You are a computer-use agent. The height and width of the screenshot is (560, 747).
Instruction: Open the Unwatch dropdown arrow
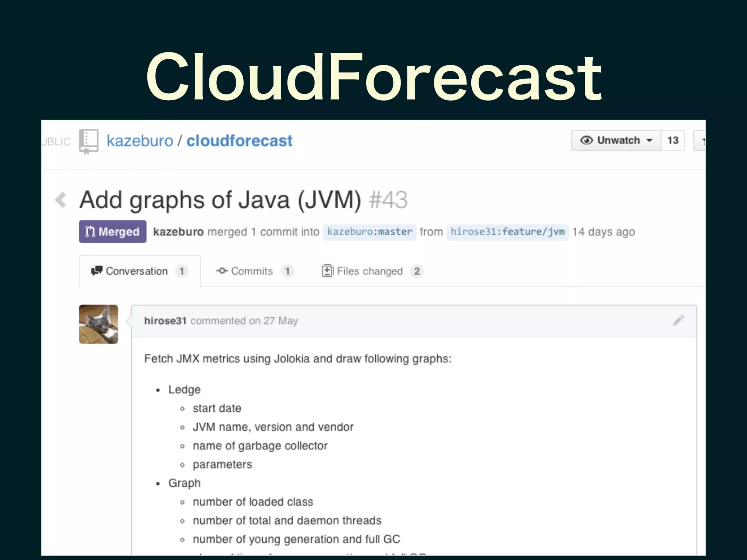649,140
